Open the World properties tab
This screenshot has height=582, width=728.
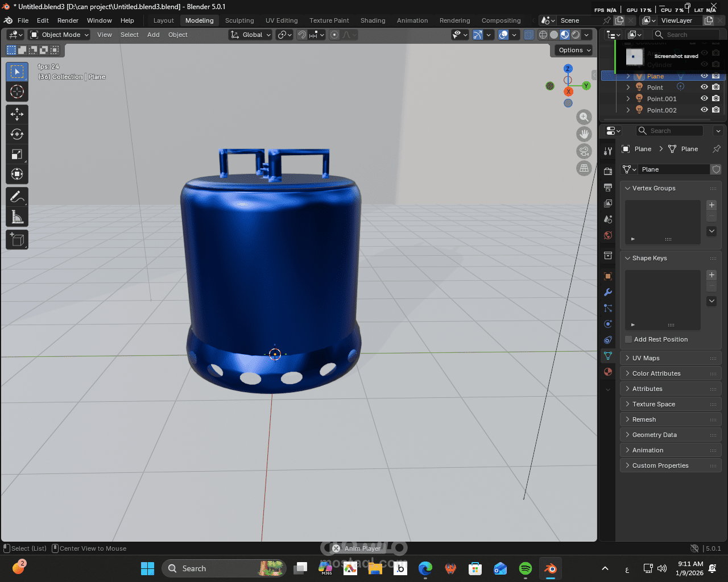click(x=608, y=235)
